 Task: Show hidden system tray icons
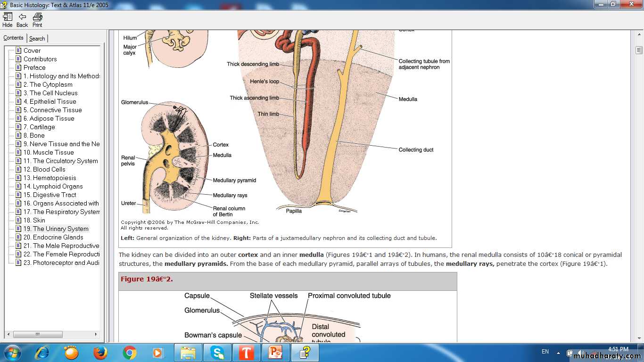coord(558,352)
